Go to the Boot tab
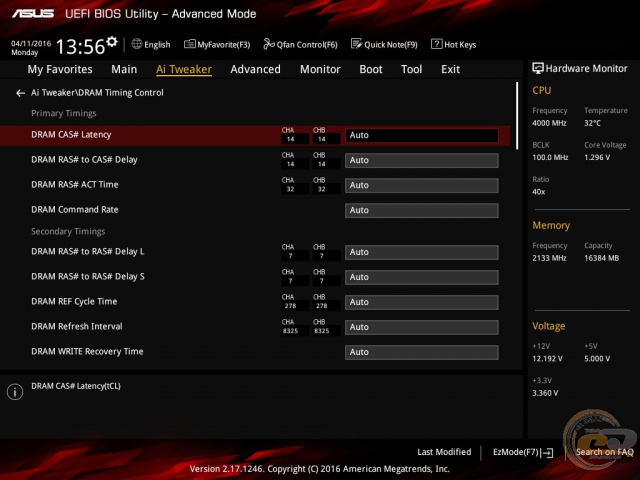Viewport: 640px width, 480px height. pos(371,69)
